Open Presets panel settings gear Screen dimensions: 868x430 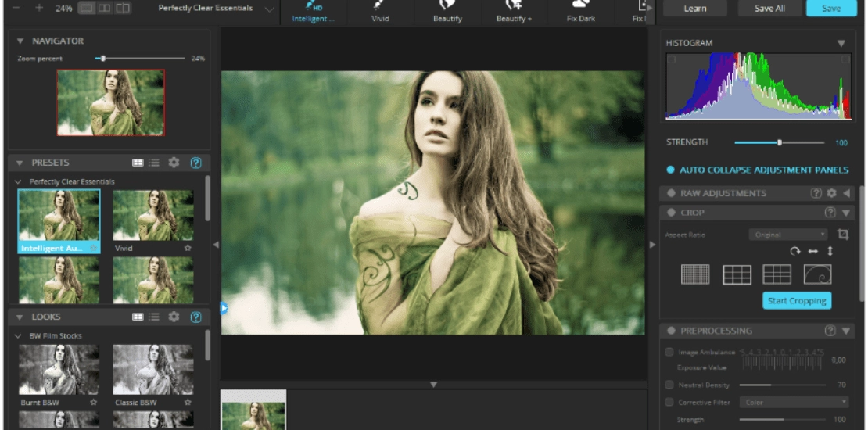(174, 162)
